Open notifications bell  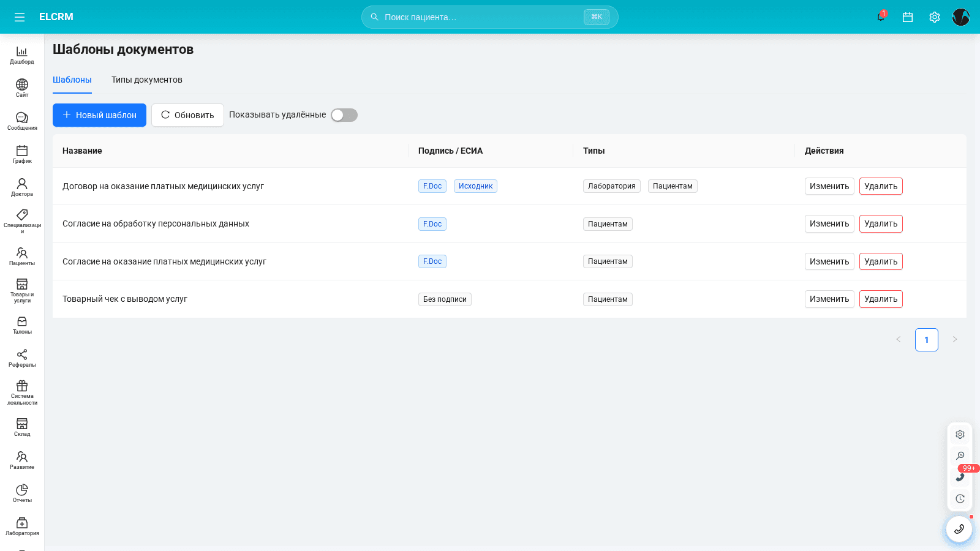[x=881, y=17]
